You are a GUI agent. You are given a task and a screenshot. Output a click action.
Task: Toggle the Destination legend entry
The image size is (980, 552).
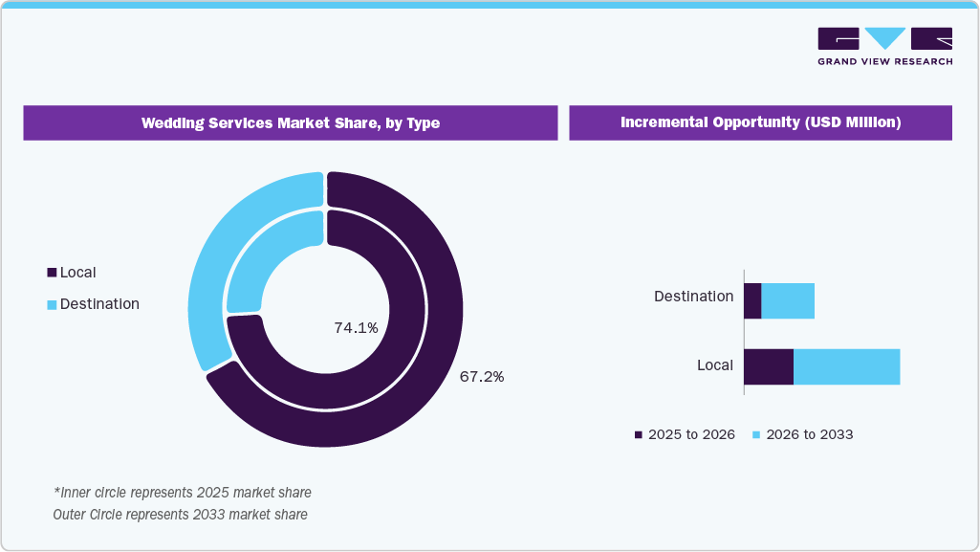[x=99, y=304]
